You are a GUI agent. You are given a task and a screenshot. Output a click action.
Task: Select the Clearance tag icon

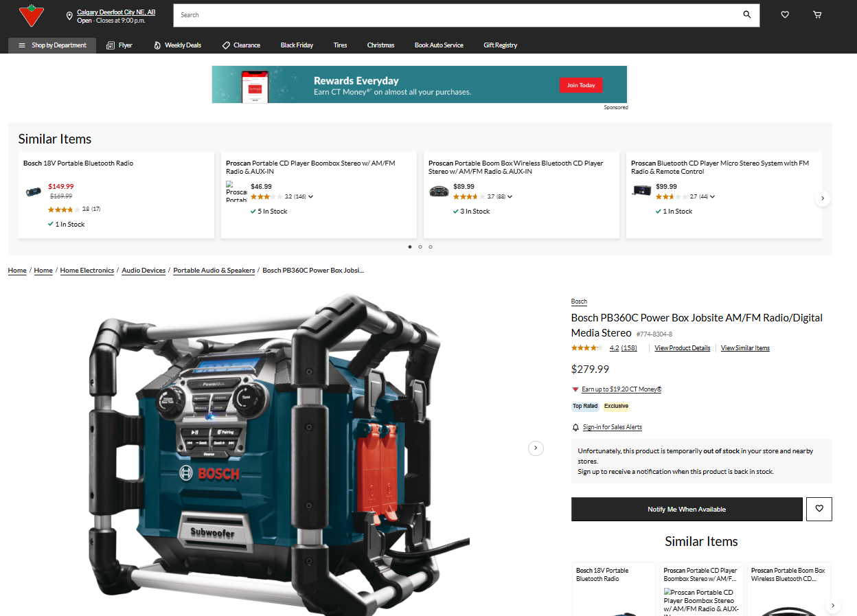[225, 45]
